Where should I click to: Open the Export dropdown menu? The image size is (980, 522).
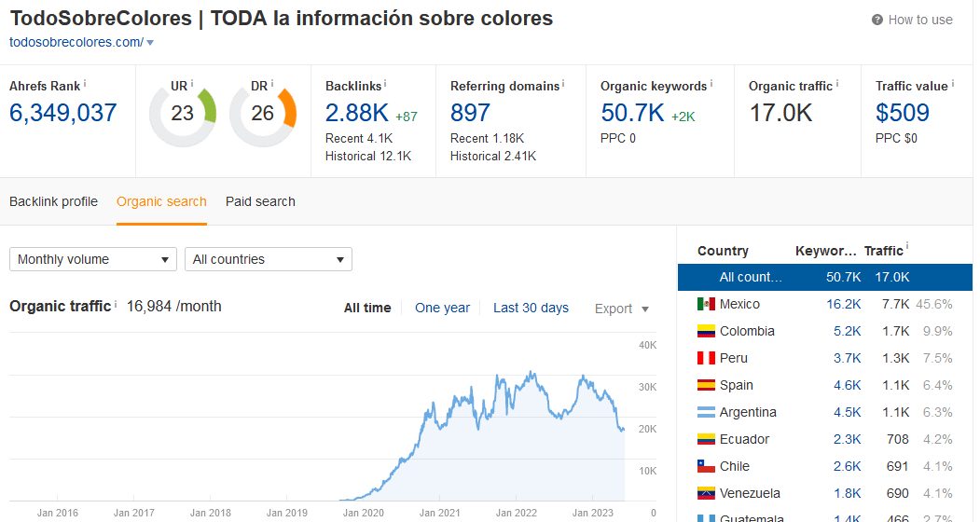click(622, 309)
